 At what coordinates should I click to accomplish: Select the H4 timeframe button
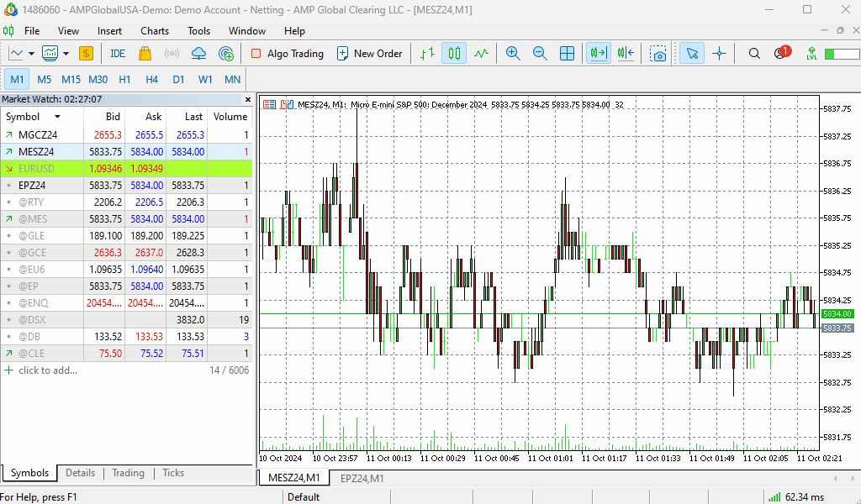[151, 80]
